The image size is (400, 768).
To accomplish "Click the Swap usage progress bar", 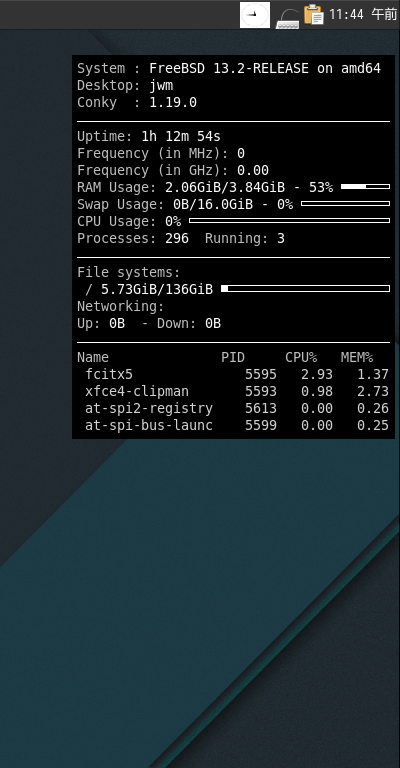I will click(345, 203).
